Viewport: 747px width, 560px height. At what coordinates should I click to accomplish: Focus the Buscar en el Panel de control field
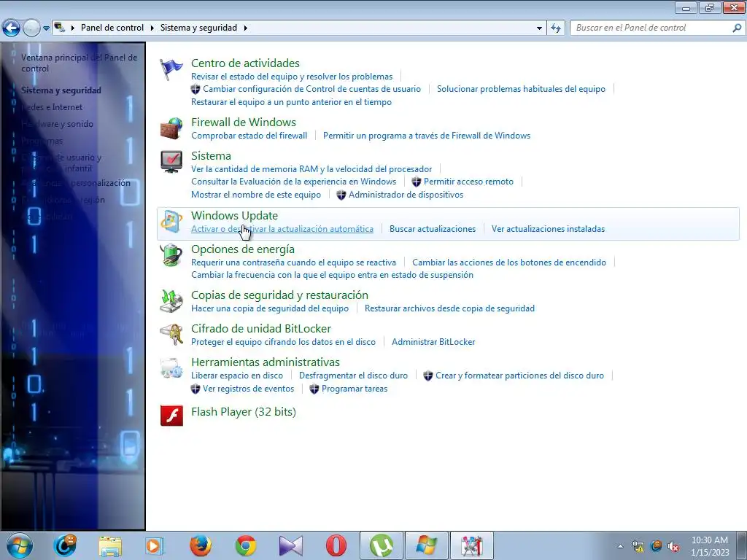(651, 28)
